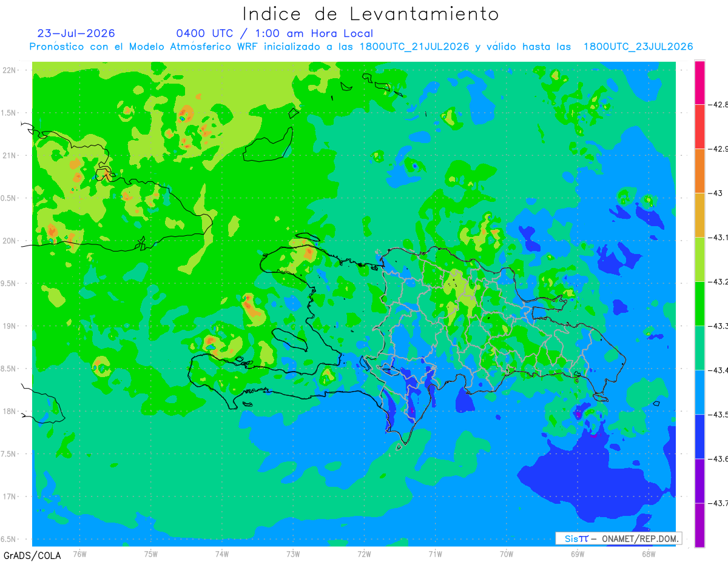Screen dimensions: 728x562
Task: Pick the violet swatch below -43.7
Action: point(699,525)
